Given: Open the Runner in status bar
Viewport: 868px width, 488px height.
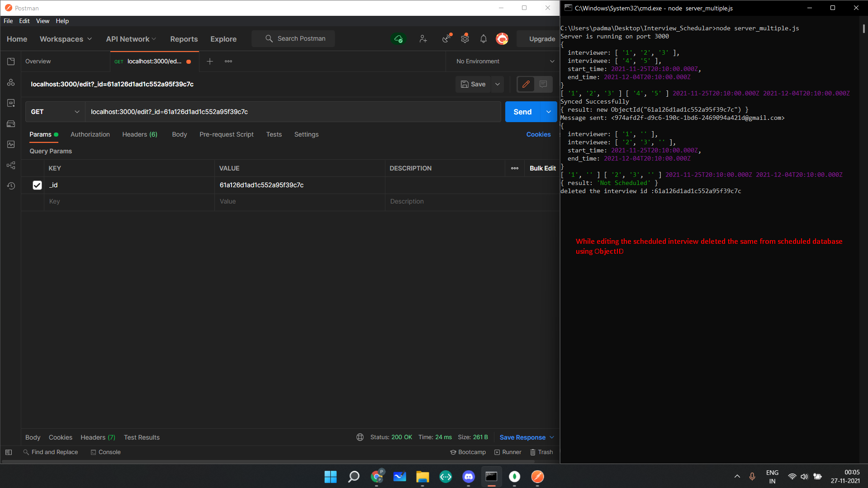Looking at the screenshot, I should (x=508, y=452).
